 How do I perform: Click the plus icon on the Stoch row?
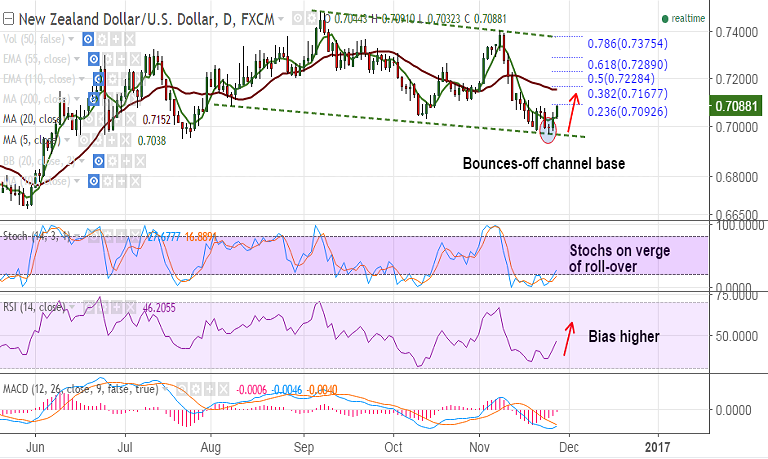pyautogui.click(x=121, y=236)
